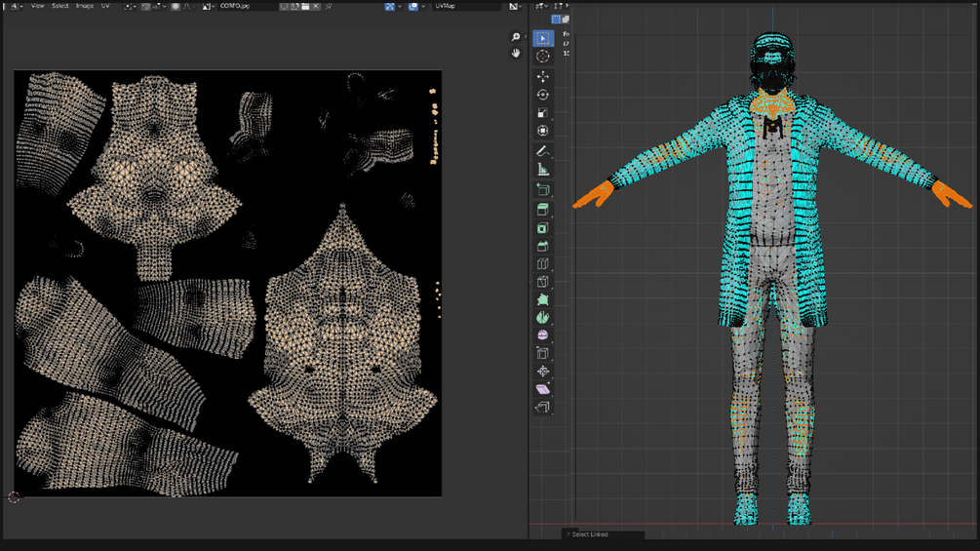Activate the Loop Cut tool
The image size is (980, 551).
[543, 263]
